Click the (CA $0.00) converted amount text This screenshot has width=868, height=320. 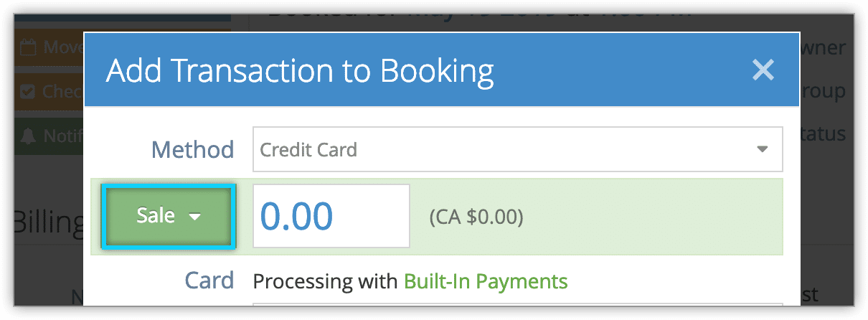[476, 217]
